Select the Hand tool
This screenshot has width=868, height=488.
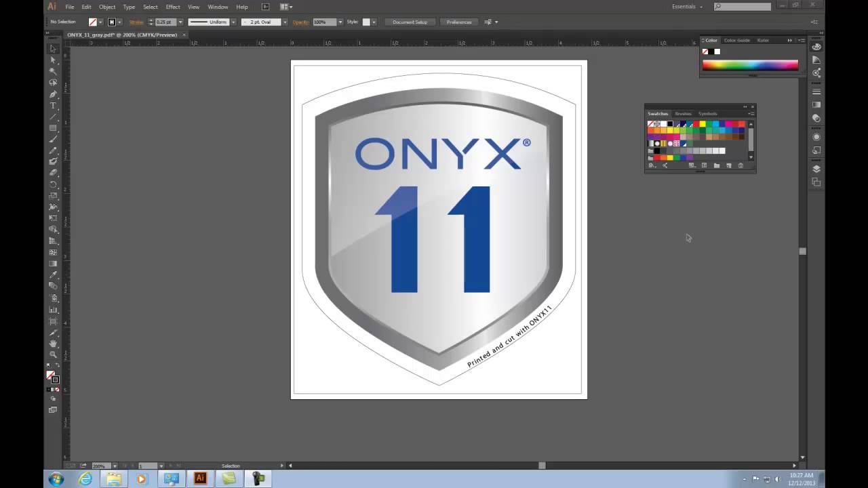(x=53, y=344)
